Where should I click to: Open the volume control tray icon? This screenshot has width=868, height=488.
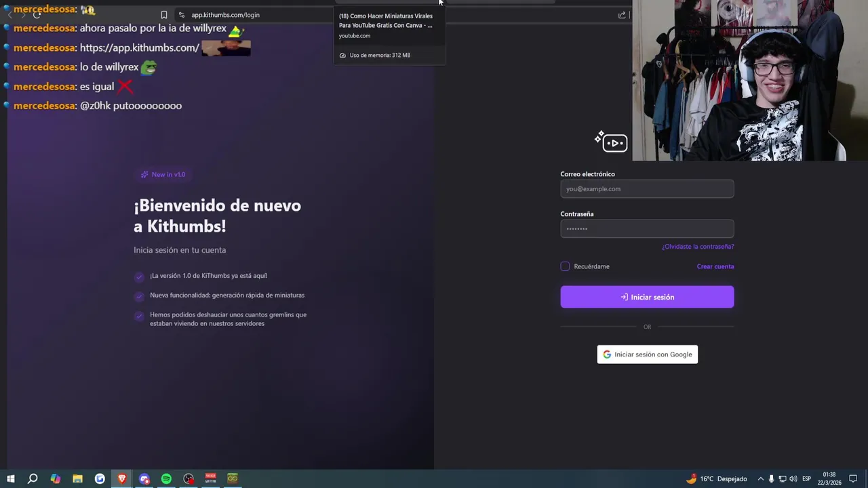(x=793, y=479)
